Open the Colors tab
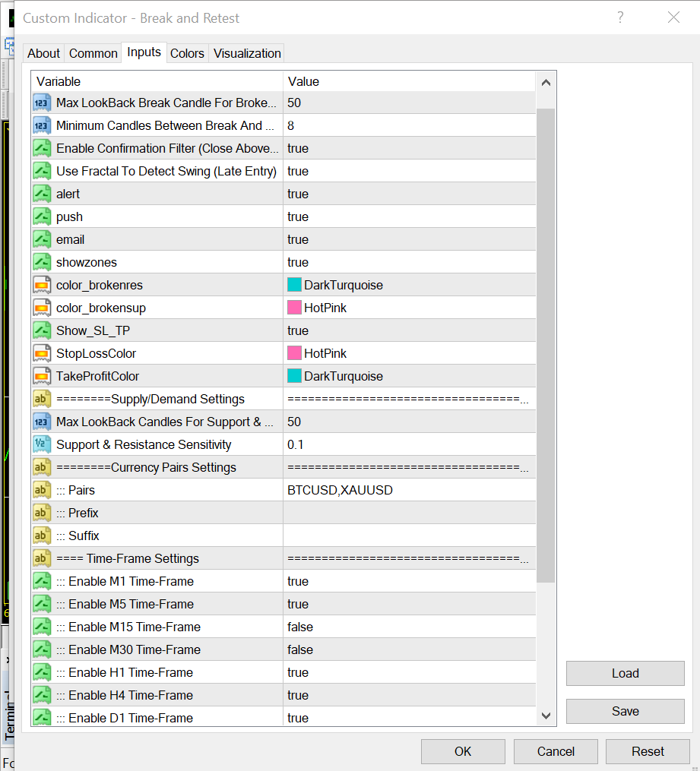This screenshot has width=700, height=771. click(187, 53)
